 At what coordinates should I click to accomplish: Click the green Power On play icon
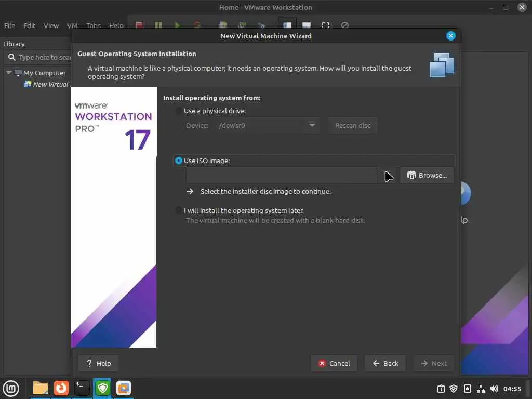click(177, 25)
